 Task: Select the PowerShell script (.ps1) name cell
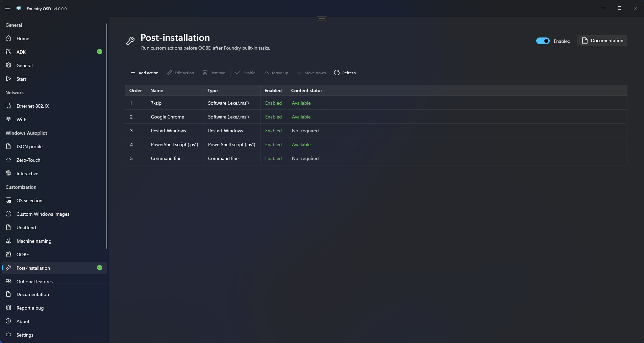pyautogui.click(x=175, y=144)
